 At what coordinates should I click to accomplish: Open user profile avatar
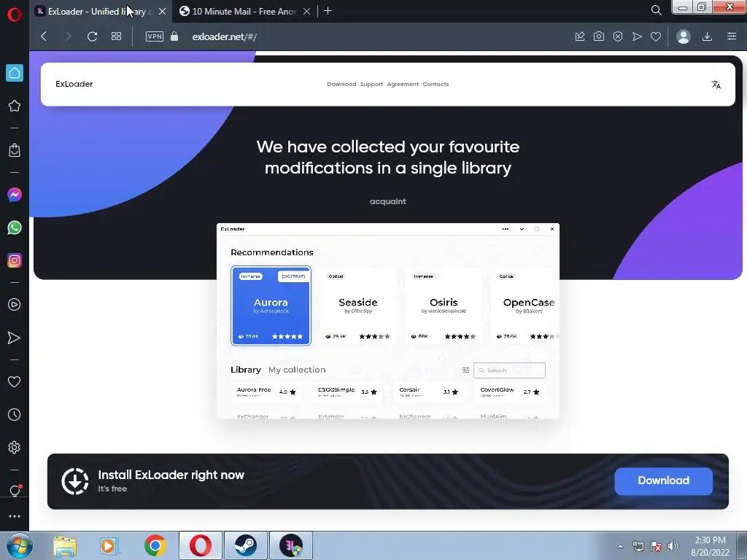[x=683, y=36]
